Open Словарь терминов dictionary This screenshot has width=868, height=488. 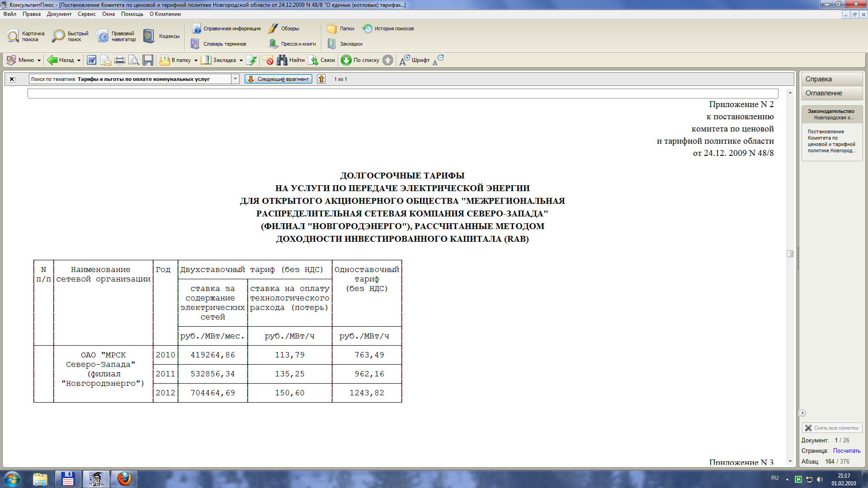tap(218, 44)
